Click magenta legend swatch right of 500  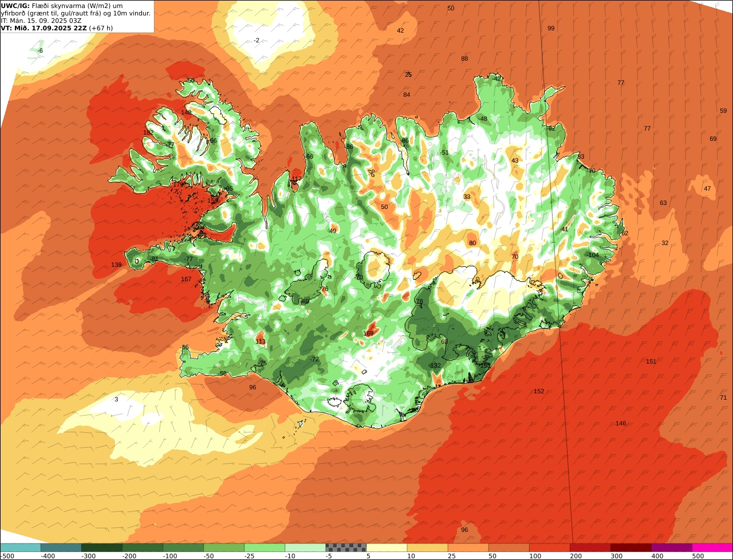point(712,547)
